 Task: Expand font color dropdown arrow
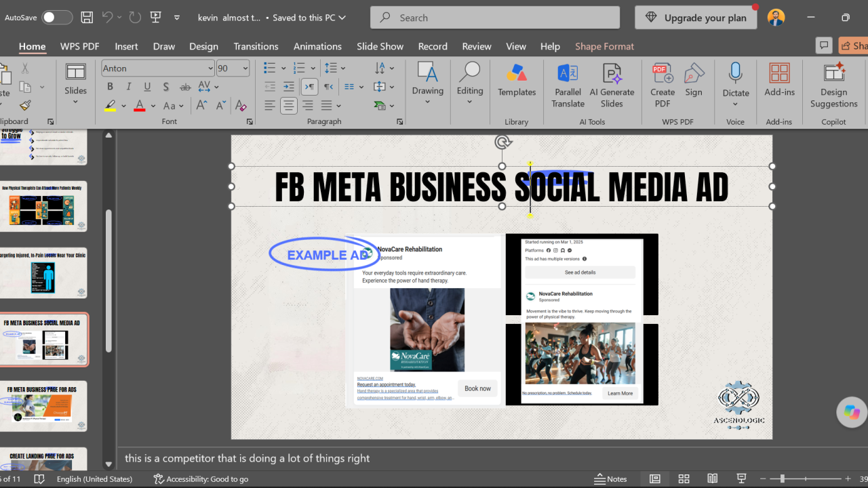pyautogui.click(x=153, y=106)
